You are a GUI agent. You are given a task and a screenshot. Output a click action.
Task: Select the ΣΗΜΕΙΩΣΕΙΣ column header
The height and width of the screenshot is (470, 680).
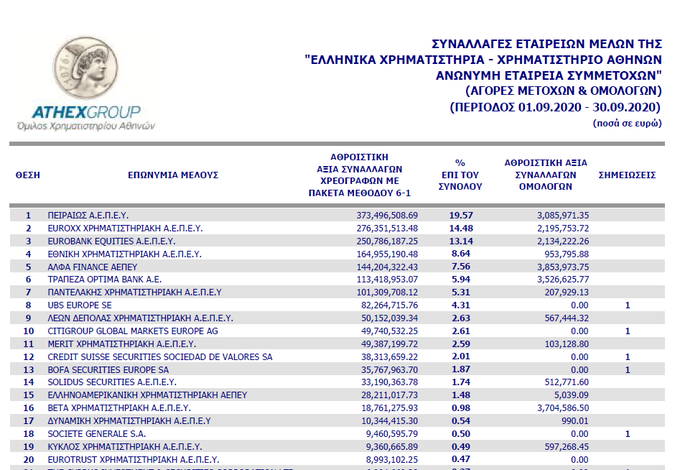(x=627, y=175)
